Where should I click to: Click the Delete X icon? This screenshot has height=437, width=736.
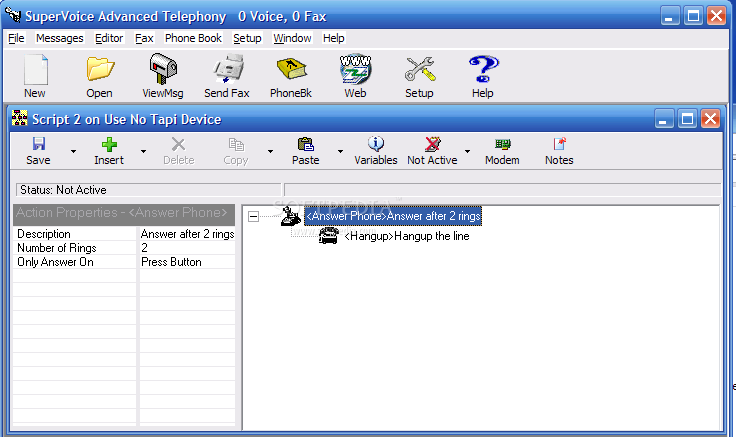(178, 144)
